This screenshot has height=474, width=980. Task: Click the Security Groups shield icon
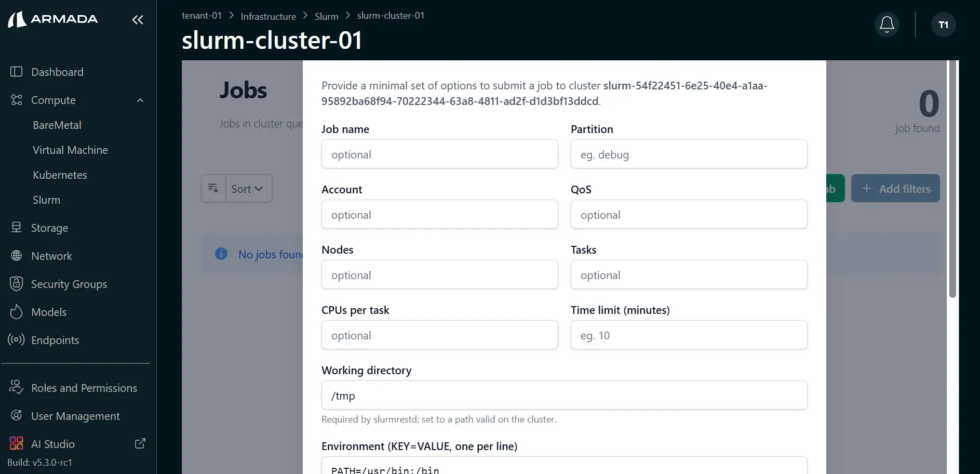point(17,284)
